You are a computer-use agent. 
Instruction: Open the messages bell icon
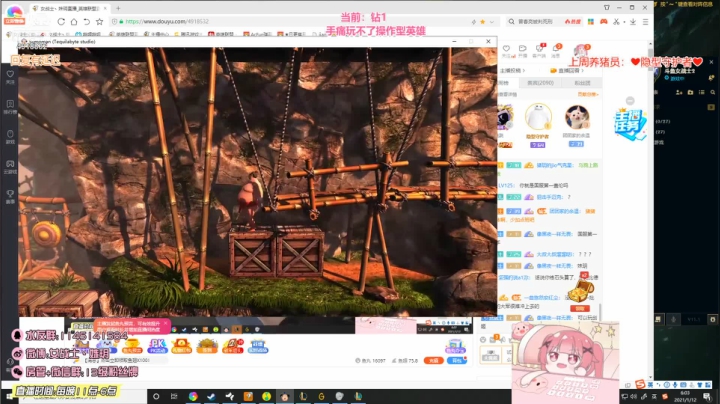coord(556,49)
